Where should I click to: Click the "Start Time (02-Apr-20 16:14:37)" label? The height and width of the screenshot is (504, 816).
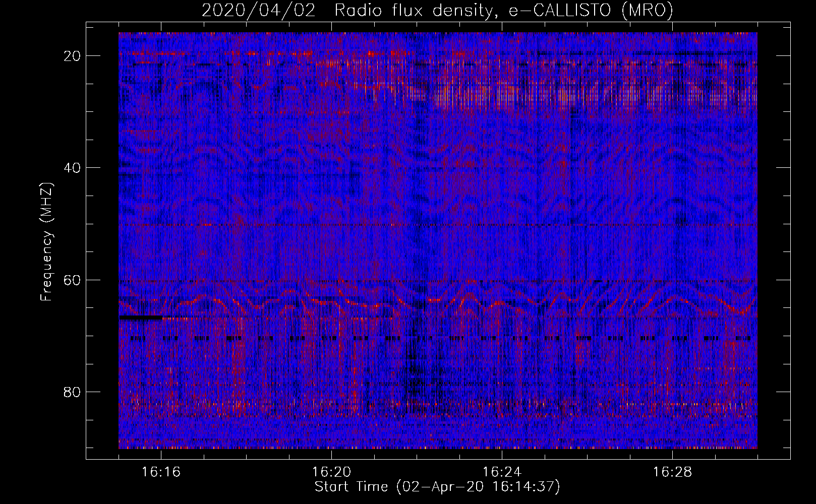(x=437, y=487)
